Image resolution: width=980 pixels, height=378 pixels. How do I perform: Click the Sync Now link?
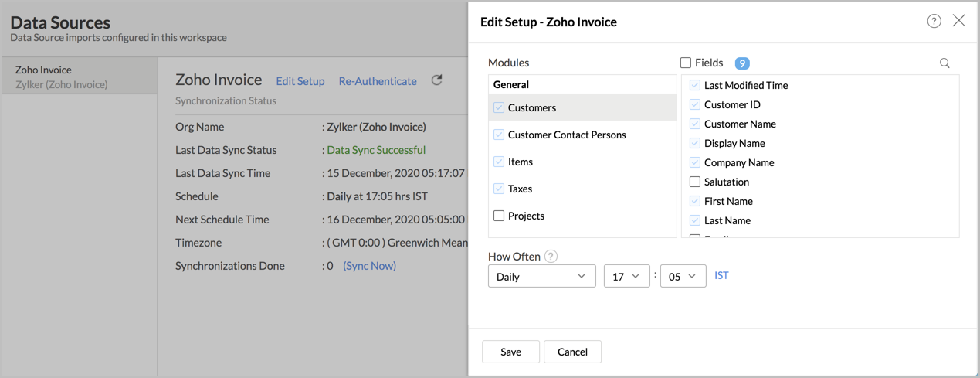pos(369,266)
